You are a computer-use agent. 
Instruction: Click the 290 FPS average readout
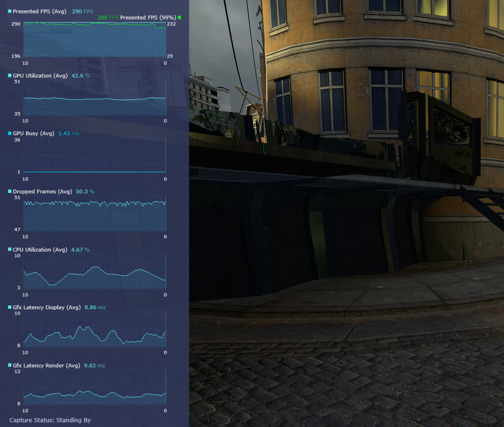(82, 11)
